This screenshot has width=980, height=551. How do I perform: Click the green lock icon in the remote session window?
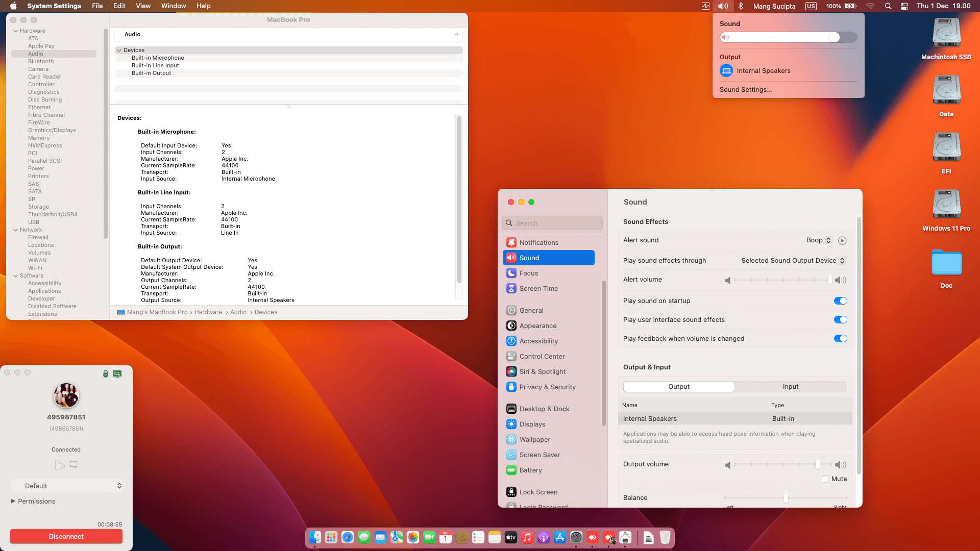point(106,374)
